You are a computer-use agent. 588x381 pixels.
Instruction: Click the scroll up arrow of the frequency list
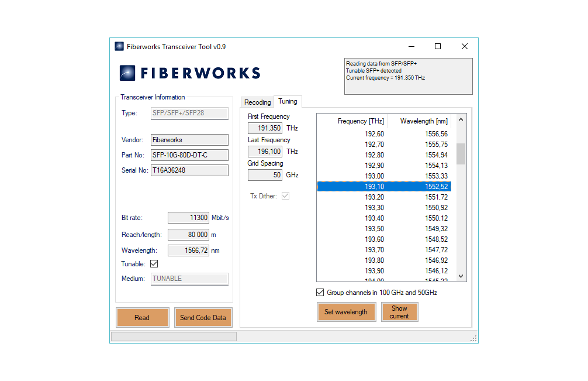(461, 120)
